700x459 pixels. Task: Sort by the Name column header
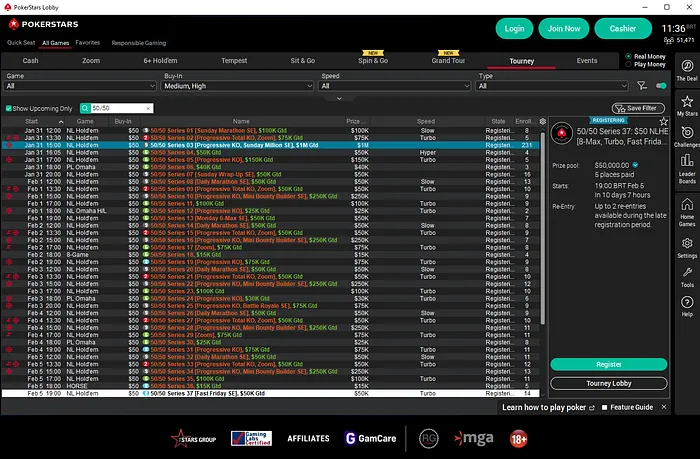[241, 121]
